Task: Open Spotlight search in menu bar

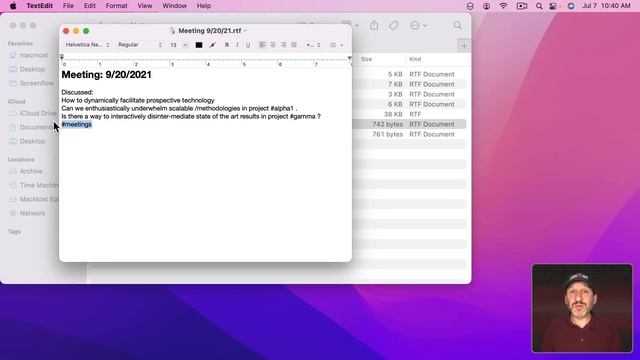Action: tap(539, 6)
